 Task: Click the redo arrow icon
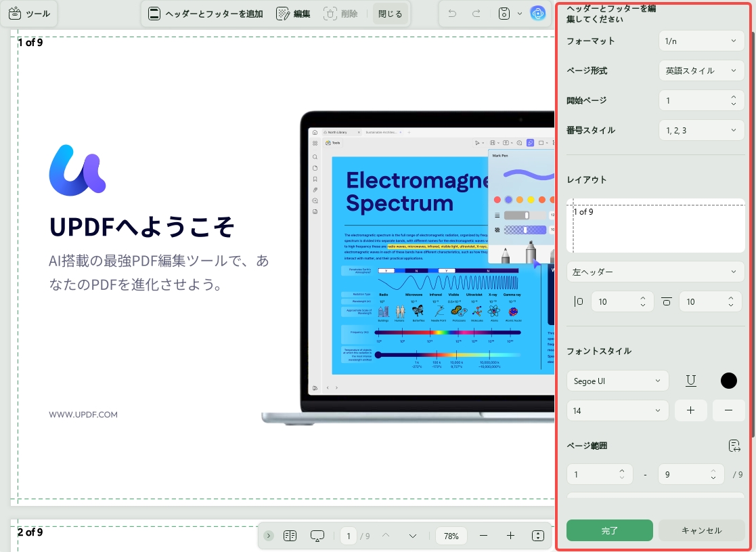tap(476, 14)
